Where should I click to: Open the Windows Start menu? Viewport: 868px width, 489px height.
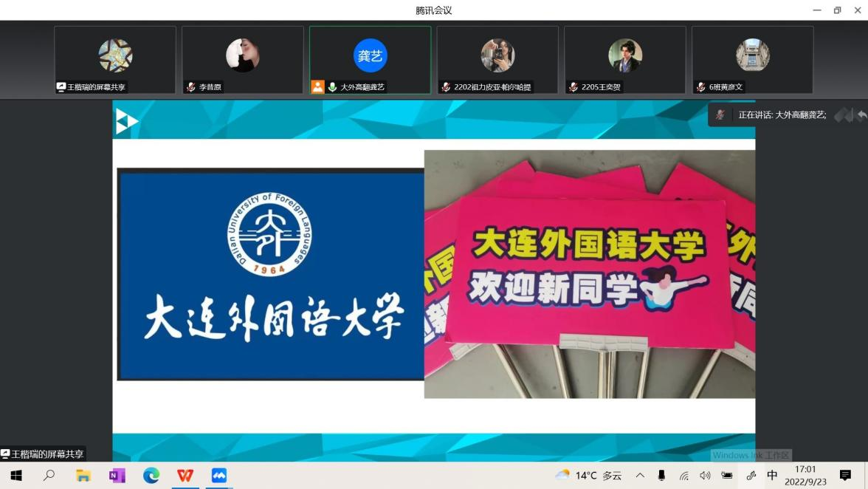coord(15,476)
